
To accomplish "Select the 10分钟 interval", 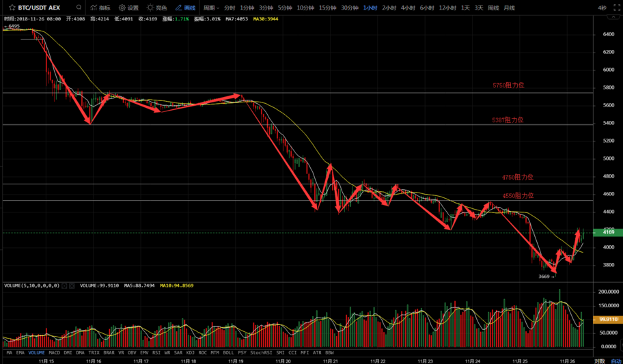I will pos(305,8).
